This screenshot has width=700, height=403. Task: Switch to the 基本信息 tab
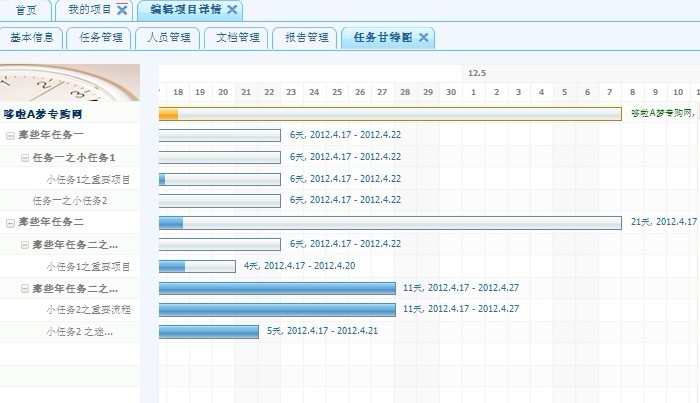[x=32, y=38]
